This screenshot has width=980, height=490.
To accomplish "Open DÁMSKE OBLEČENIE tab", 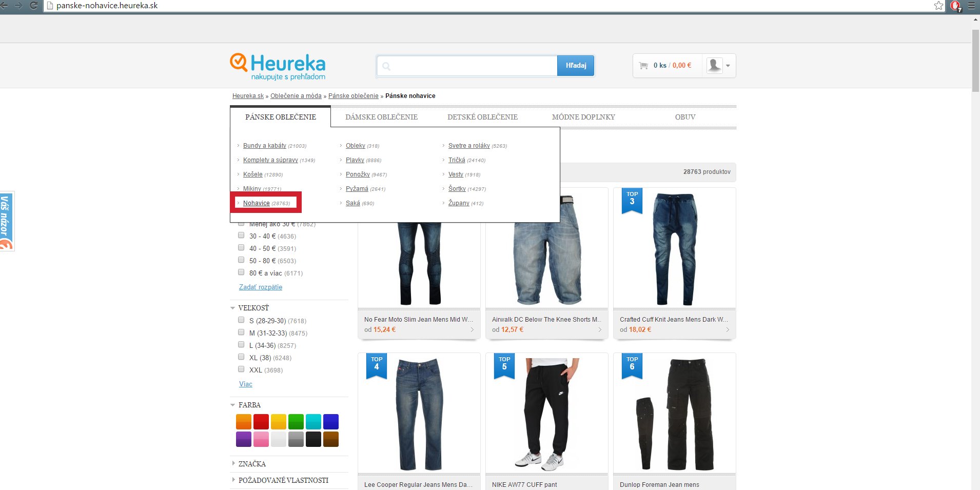I will coord(381,117).
